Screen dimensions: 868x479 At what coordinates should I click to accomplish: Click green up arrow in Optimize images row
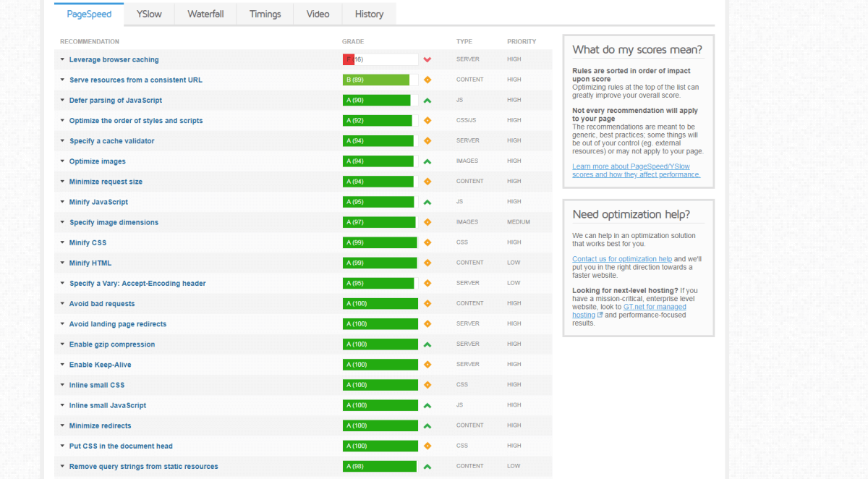tap(427, 161)
